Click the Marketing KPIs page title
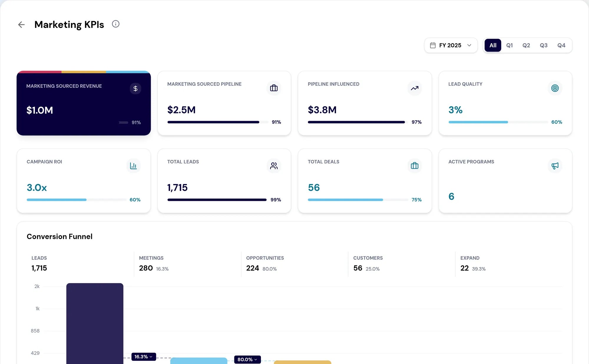 69,25
